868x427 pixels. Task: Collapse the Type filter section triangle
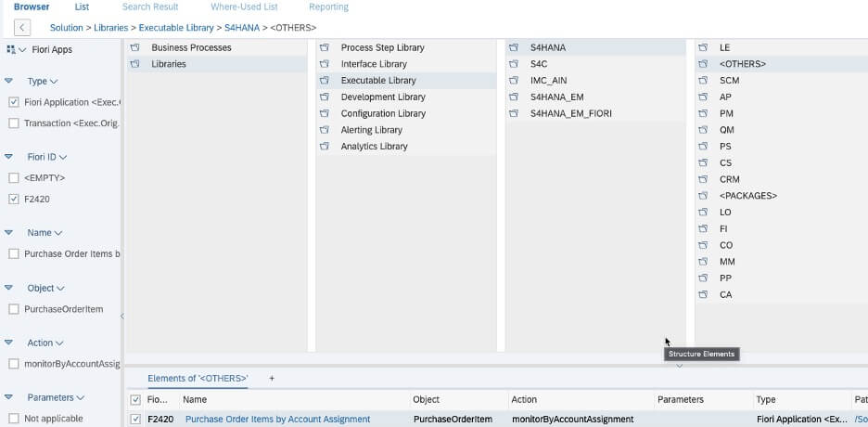tap(8, 81)
